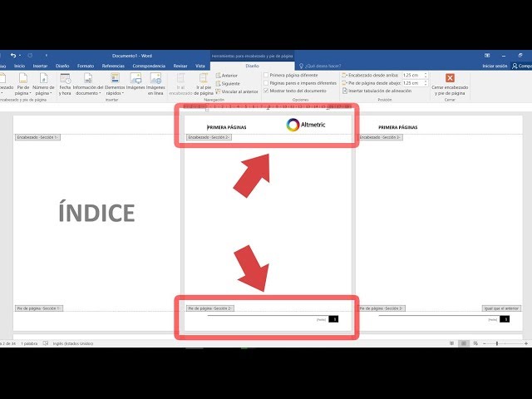
Task: Open the Insertar ribbon tab
Action: point(40,66)
